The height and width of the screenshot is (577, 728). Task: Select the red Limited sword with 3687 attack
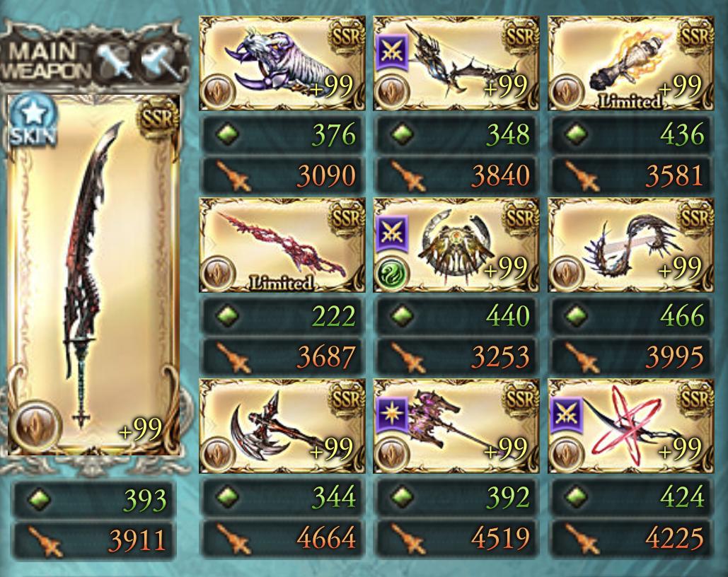pyautogui.click(x=282, y=245)
